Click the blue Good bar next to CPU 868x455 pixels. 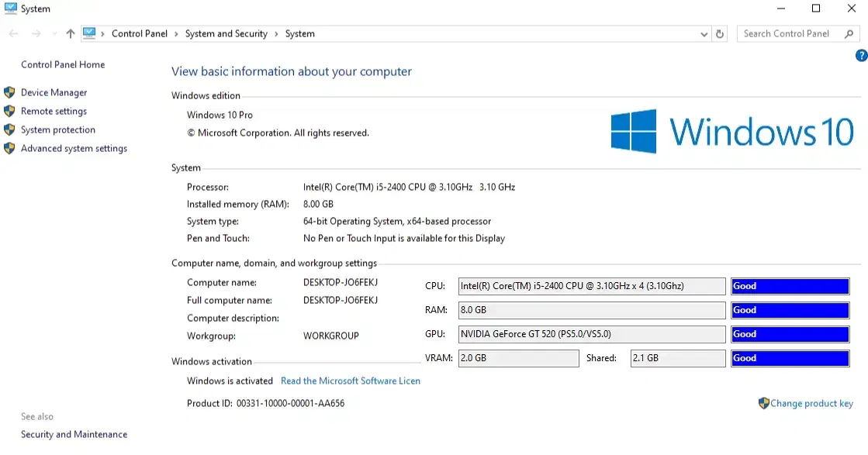(x=790, y=286)
